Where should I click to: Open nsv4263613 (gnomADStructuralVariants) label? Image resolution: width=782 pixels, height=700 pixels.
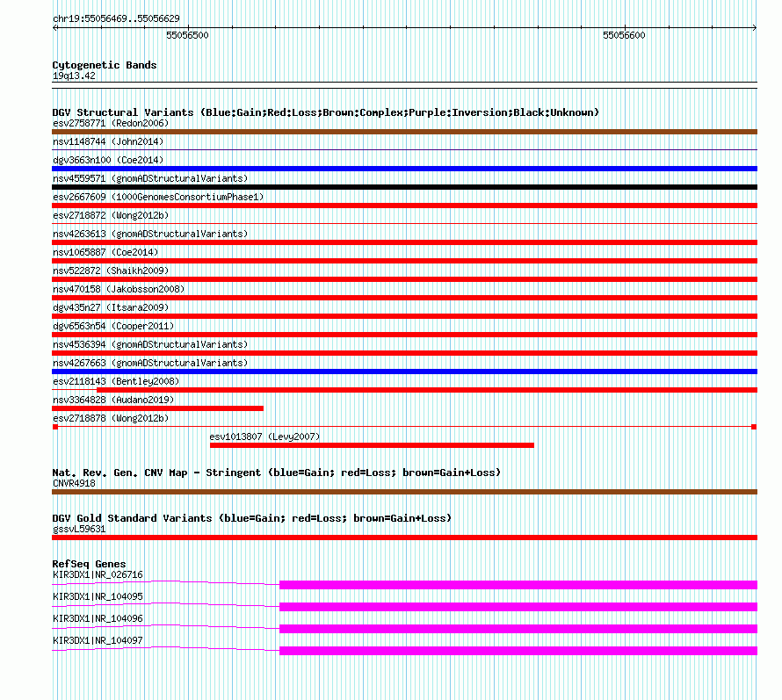tap(150, 234)
